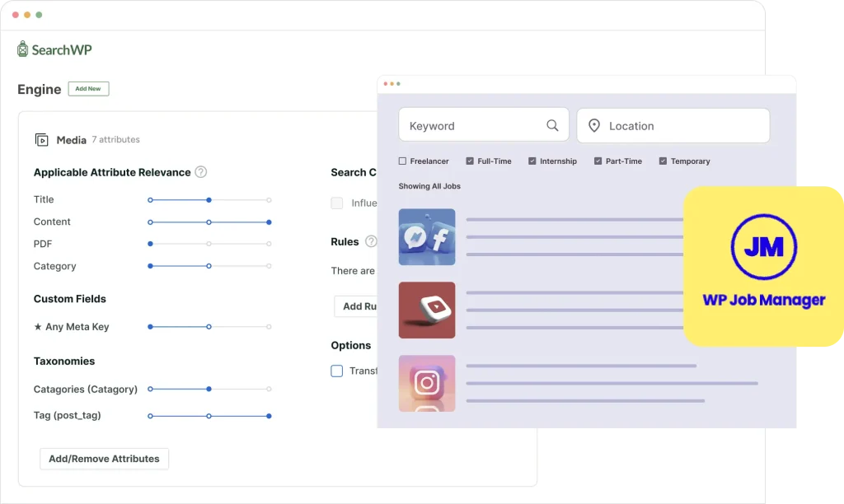Click the Custom Fields heading
The image size is (844, 504).
pyautogui.click(x=70, y=298)
